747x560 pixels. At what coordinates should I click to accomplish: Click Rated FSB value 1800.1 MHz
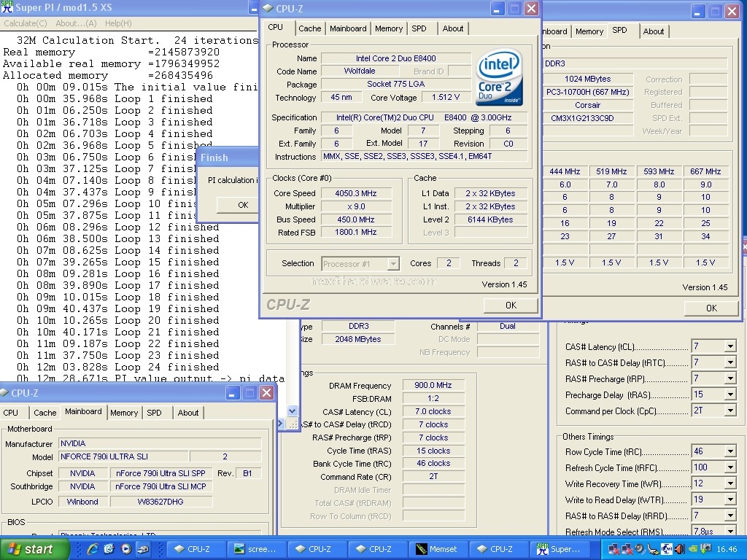point(356,232)
